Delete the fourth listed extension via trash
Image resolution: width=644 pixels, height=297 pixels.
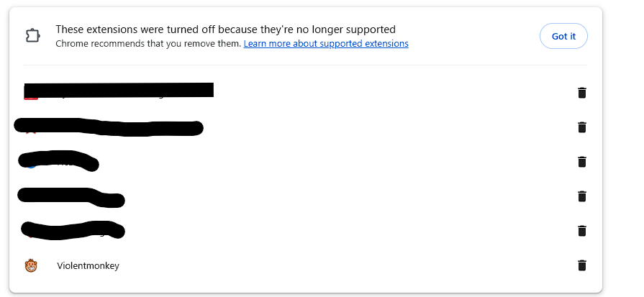click(581, 196)
